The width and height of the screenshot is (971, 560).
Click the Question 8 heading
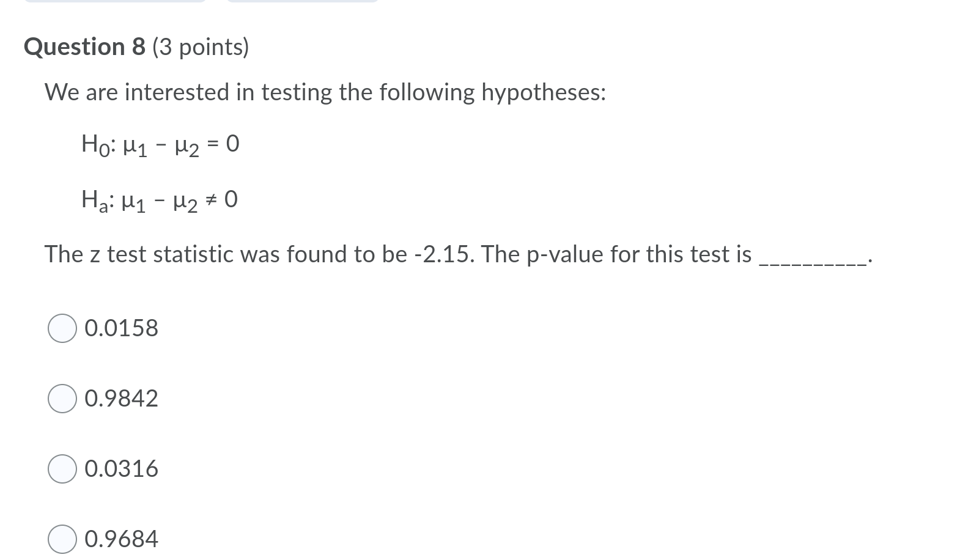84,46
